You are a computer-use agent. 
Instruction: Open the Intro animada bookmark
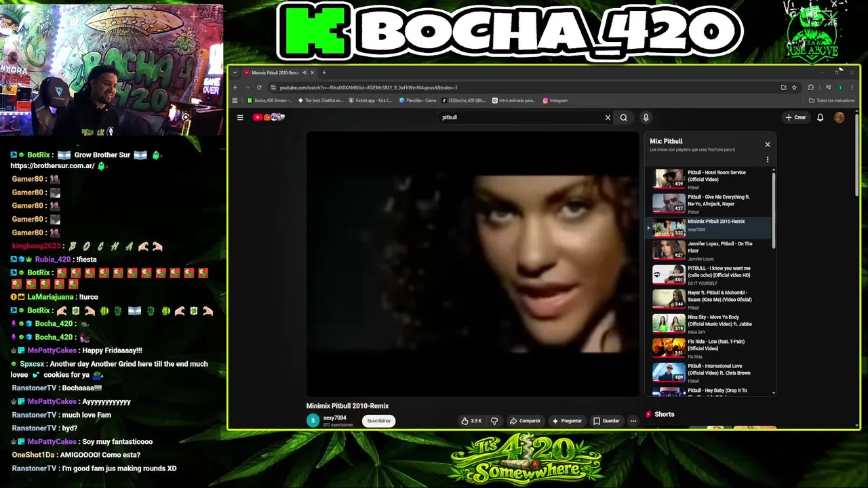pos(513,100)
